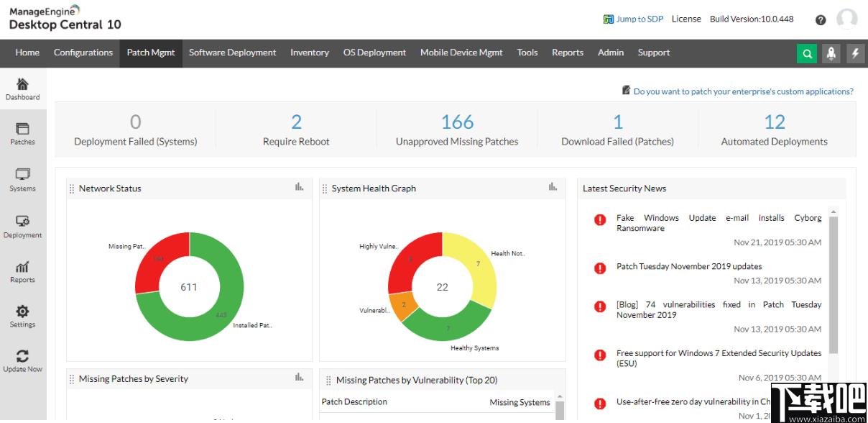Click red Highly Vulnerable donut segment
Screen dimensions: 868x423
pyautogui.click(x=411, y=259)
